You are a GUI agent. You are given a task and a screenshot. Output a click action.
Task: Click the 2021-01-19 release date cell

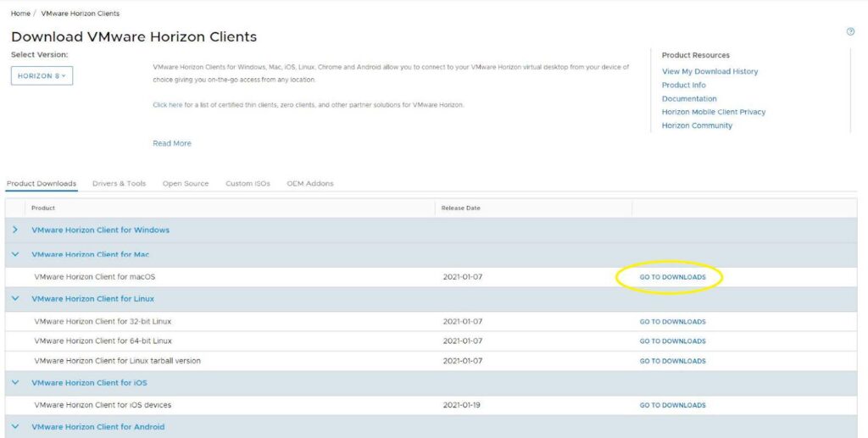click(462, 405)
